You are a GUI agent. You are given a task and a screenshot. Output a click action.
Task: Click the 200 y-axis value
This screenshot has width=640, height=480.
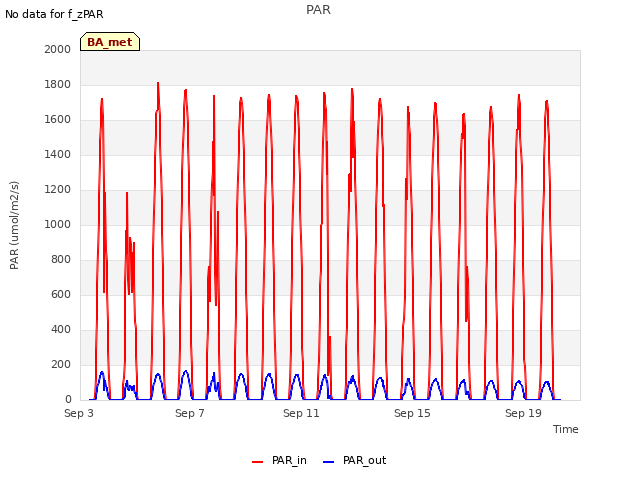click(61, 364)
